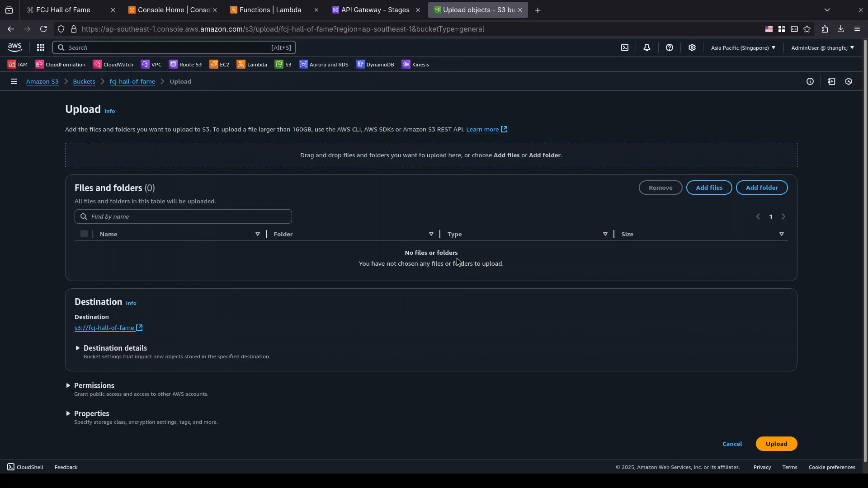This screenshot has height=488, width=868.
Task: Bookmark this page with the star icon
Action: [x=807, y=29]
